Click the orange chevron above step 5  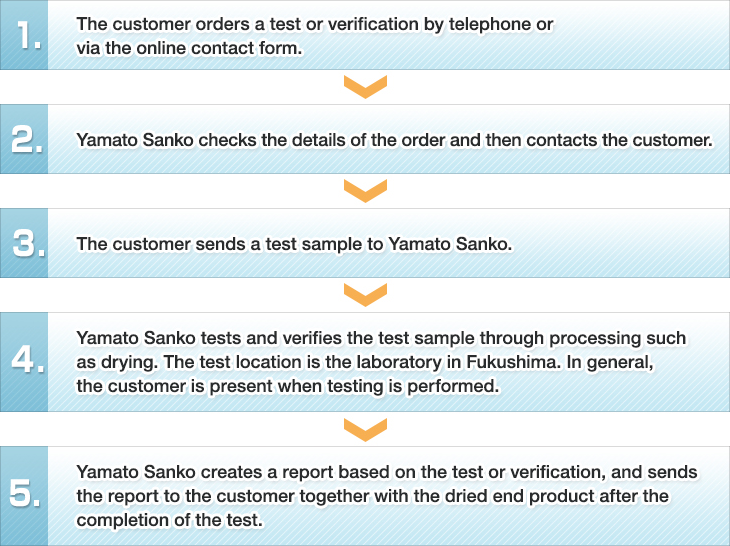364,428
